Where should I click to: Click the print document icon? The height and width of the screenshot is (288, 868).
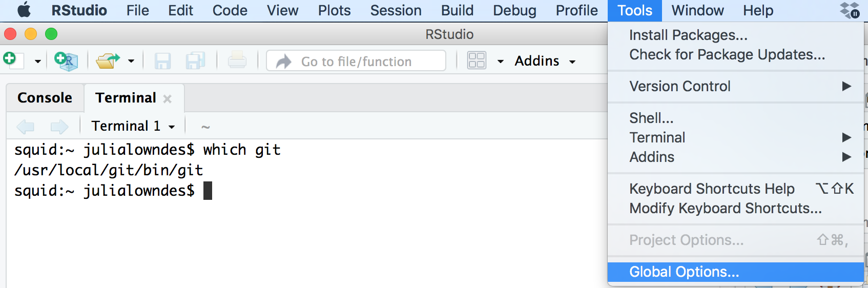pyautogui.click(x=237, y=60)
